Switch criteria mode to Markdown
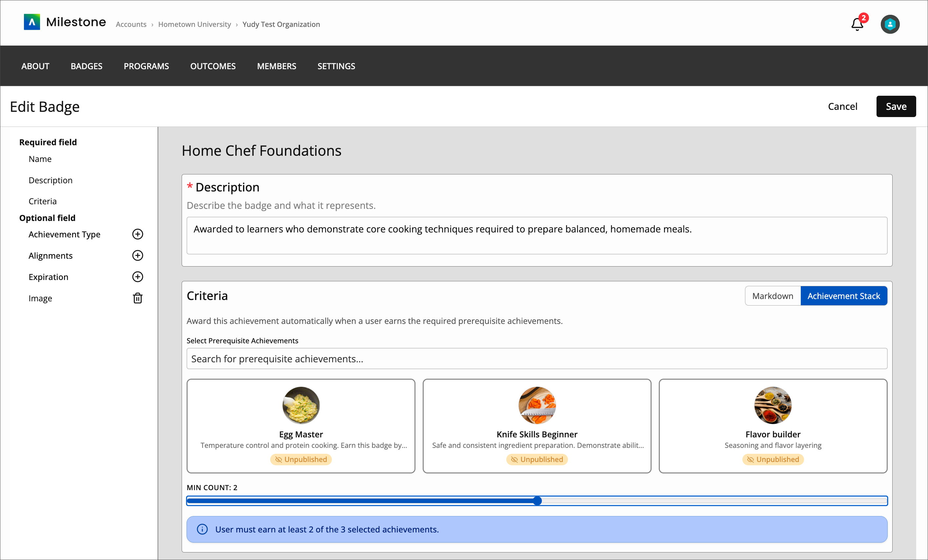This screenshot has height=560, width=928. [x=772, y=296]
